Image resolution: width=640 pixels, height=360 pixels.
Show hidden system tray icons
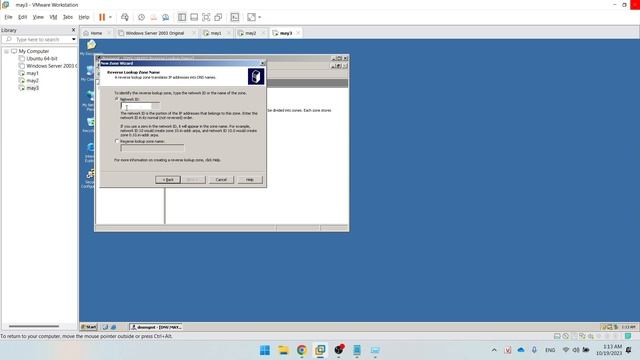click(x=494, y=350)
